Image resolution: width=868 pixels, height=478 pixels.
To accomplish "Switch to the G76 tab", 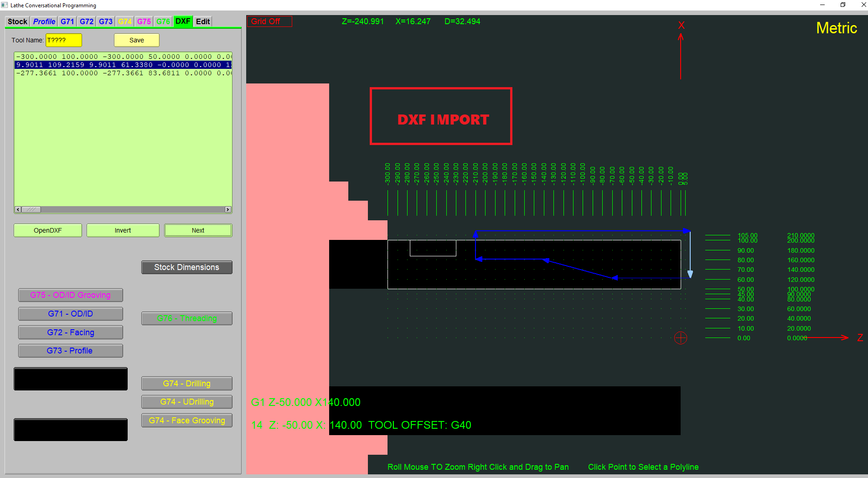I will click(163, 21).
